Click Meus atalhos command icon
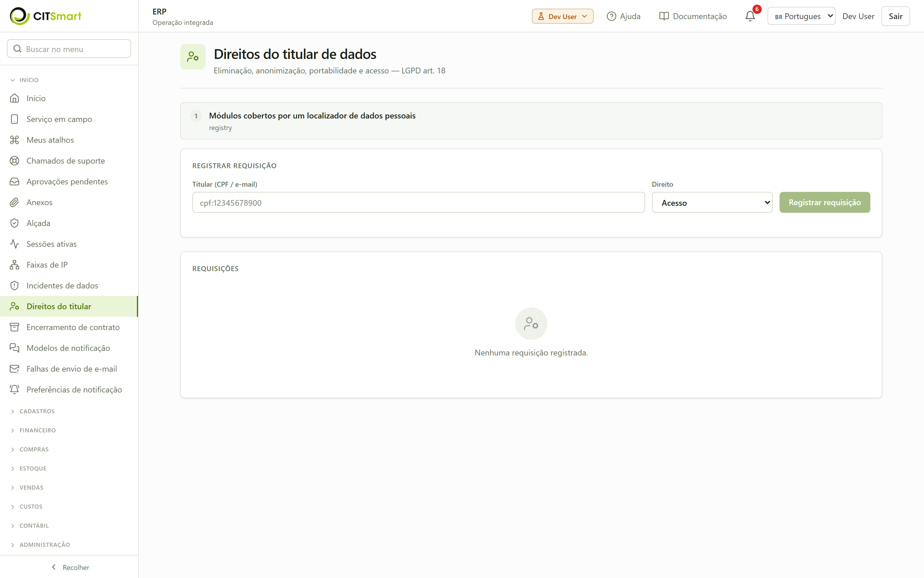924x578 pixels. (14, 140)
